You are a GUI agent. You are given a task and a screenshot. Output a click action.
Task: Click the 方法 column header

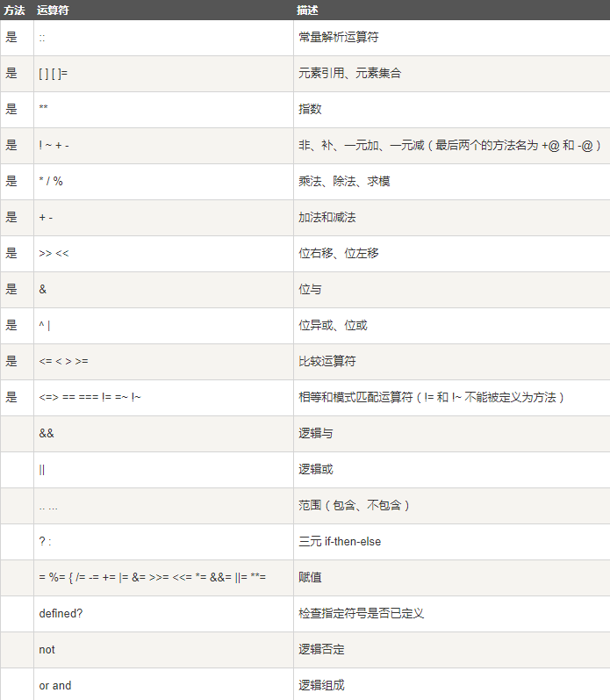[14, 10]
